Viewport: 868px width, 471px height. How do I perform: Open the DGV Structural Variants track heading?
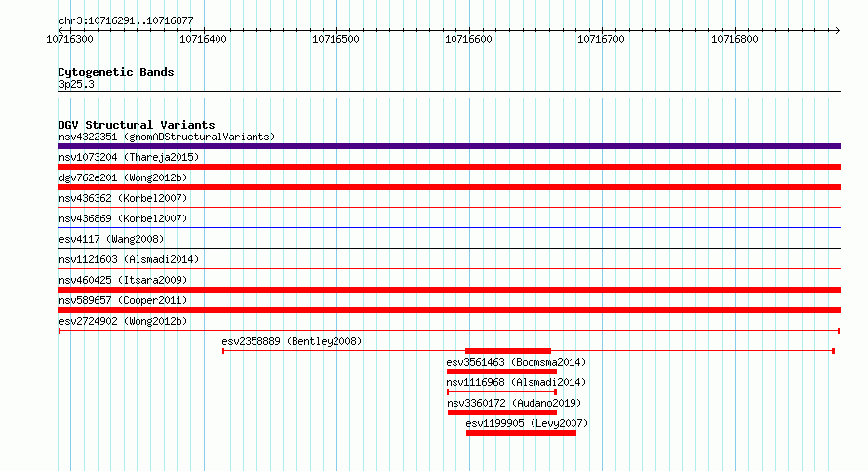click(137, 125)
